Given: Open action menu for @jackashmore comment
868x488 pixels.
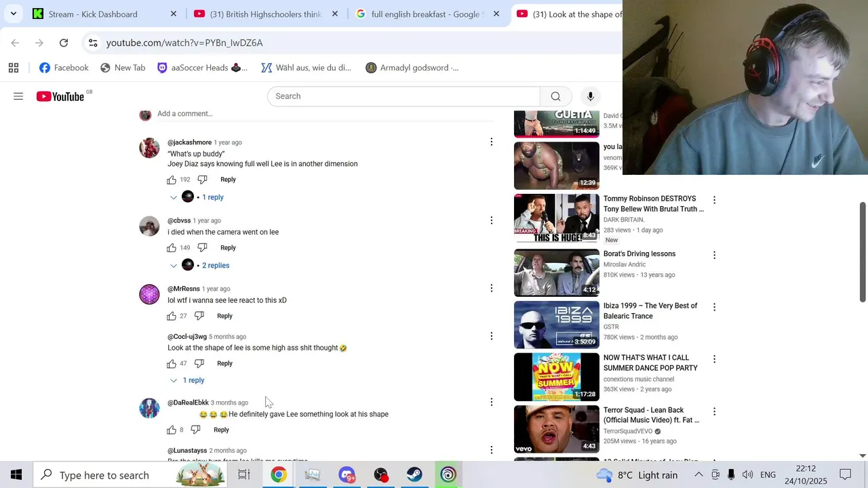Looking at the screenshot, I should pos(492,142).
